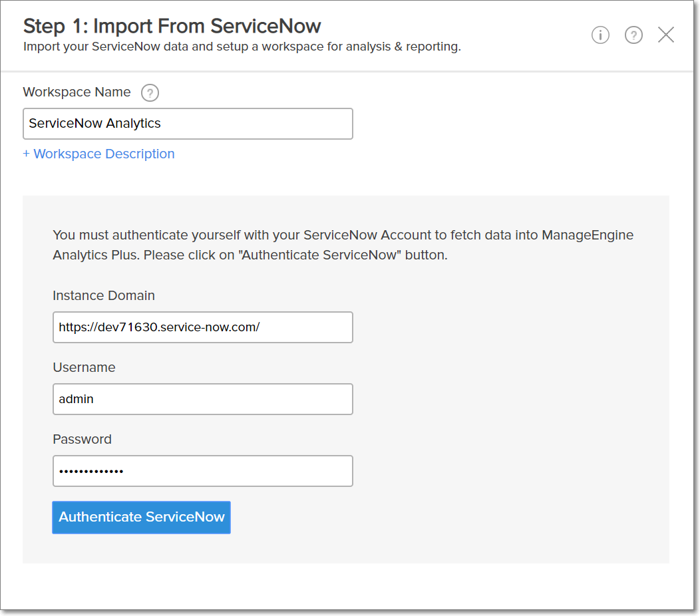The height and width of the screenshot is (616, 700).
Task: Click the 'Instance Domain' label
Action: click(104, 295)
